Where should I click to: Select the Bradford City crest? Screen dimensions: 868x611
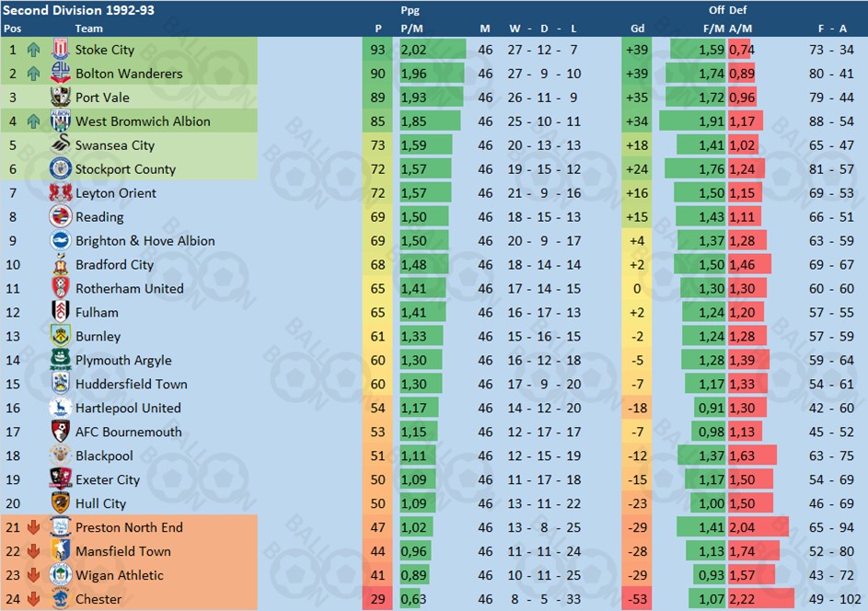[61, 264]
